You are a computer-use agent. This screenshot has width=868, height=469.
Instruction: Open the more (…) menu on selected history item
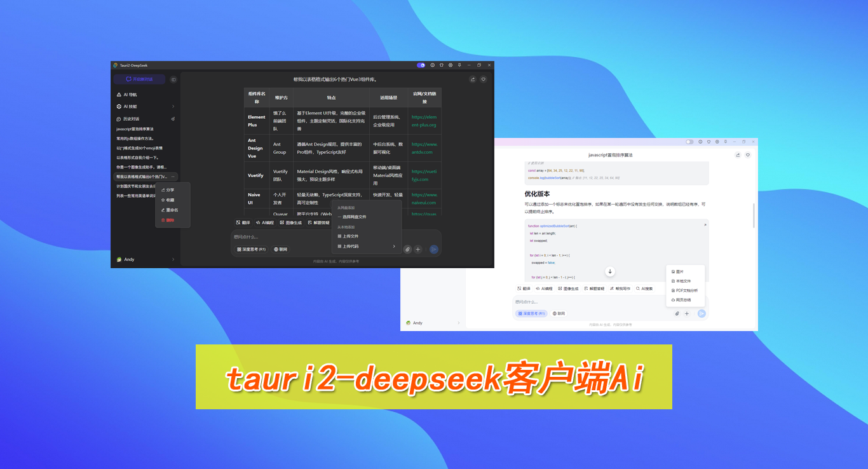tap(173, 177)
